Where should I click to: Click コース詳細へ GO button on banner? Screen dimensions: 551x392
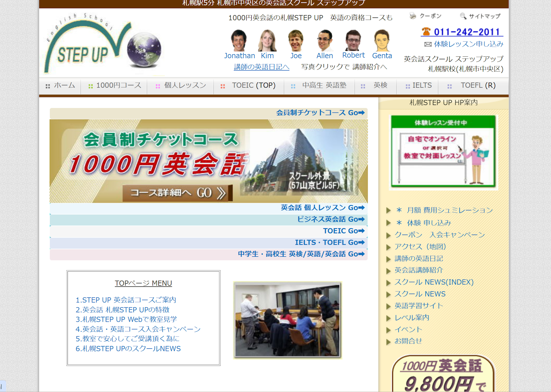(x=177, y=193)
